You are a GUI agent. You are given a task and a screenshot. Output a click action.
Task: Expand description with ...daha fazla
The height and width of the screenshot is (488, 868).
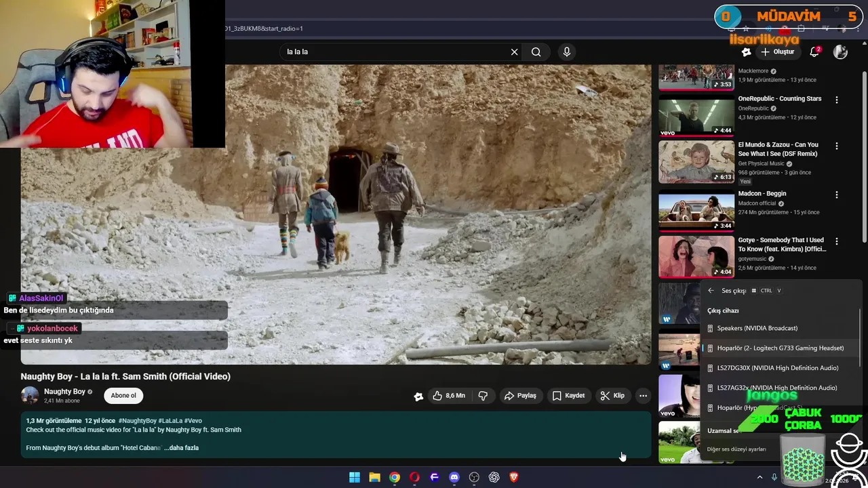pos(181,448)
